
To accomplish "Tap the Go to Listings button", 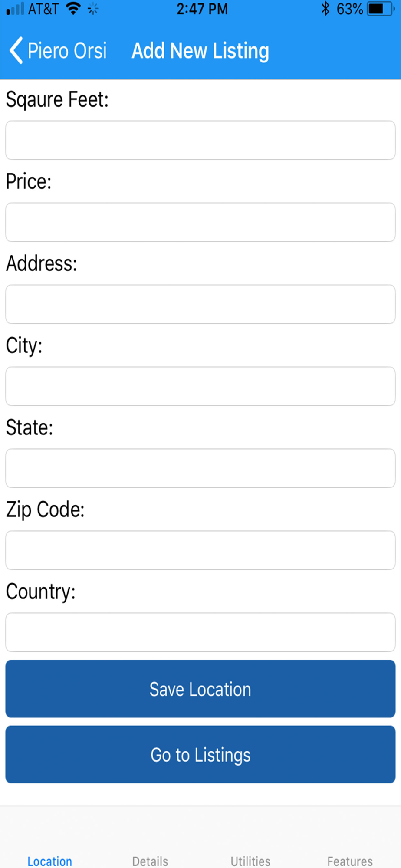I will click(200, 755).
